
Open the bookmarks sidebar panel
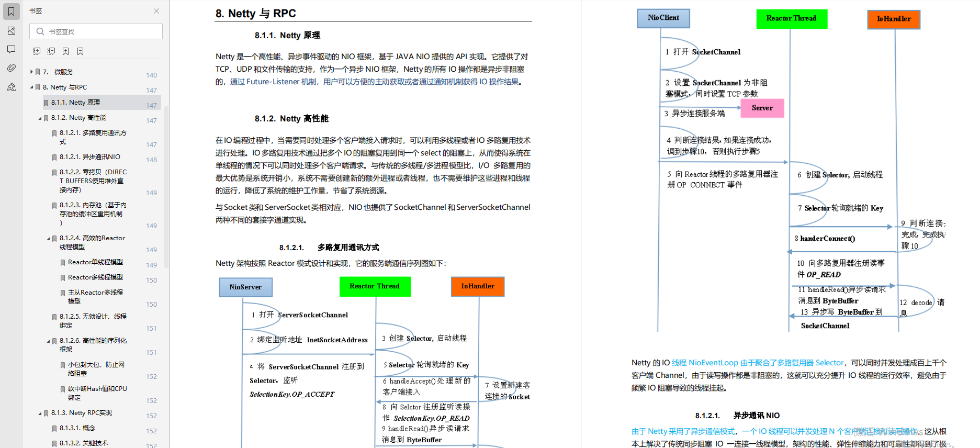(x=12, y=11)
